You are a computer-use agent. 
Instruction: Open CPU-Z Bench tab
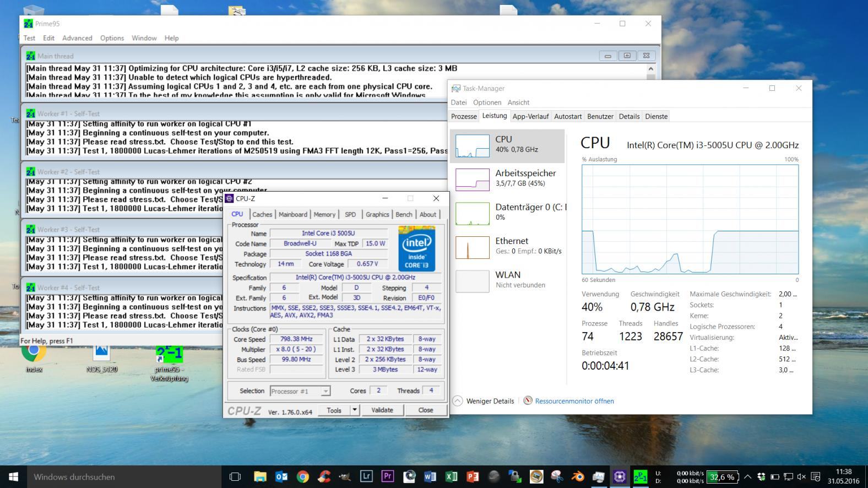404,214
